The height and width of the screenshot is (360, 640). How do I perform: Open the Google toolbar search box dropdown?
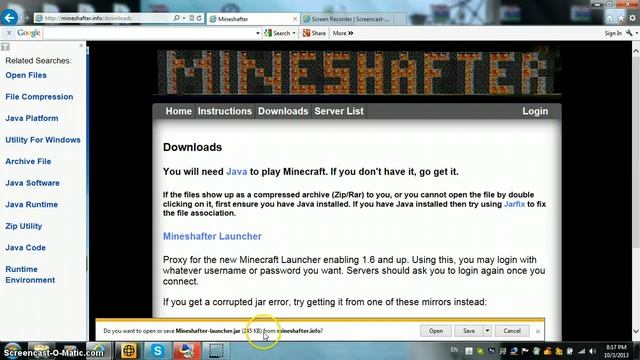coord(258,33)
